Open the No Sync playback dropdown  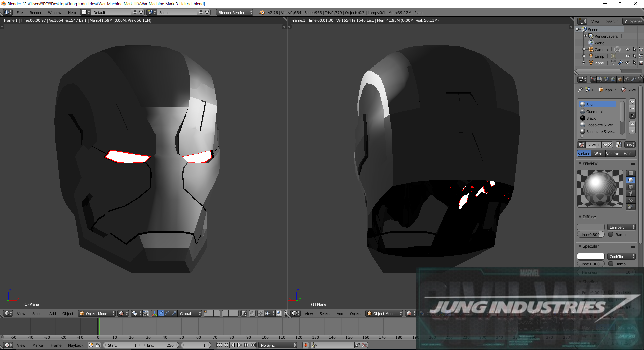click(278, 345)
